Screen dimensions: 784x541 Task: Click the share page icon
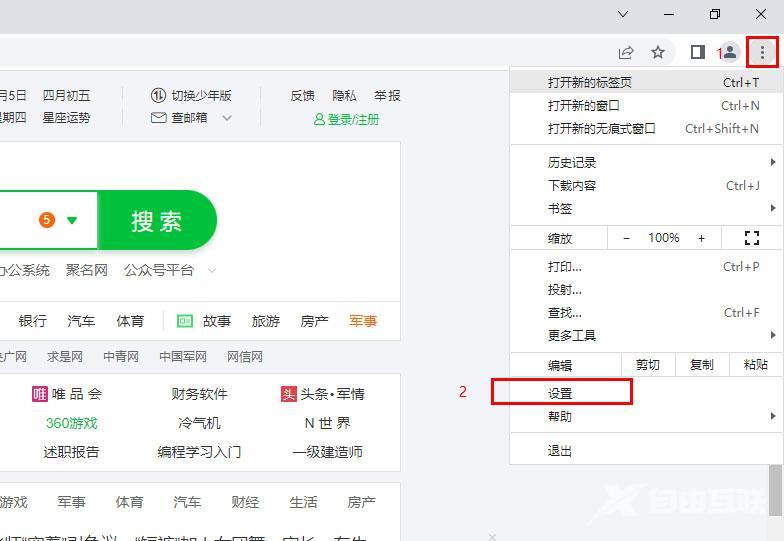626,52
